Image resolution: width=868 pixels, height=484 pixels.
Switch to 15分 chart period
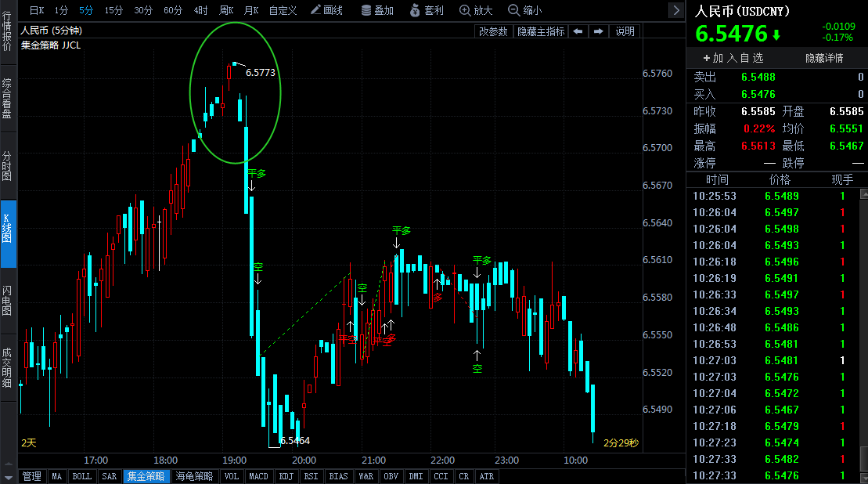tap(113, 10)
